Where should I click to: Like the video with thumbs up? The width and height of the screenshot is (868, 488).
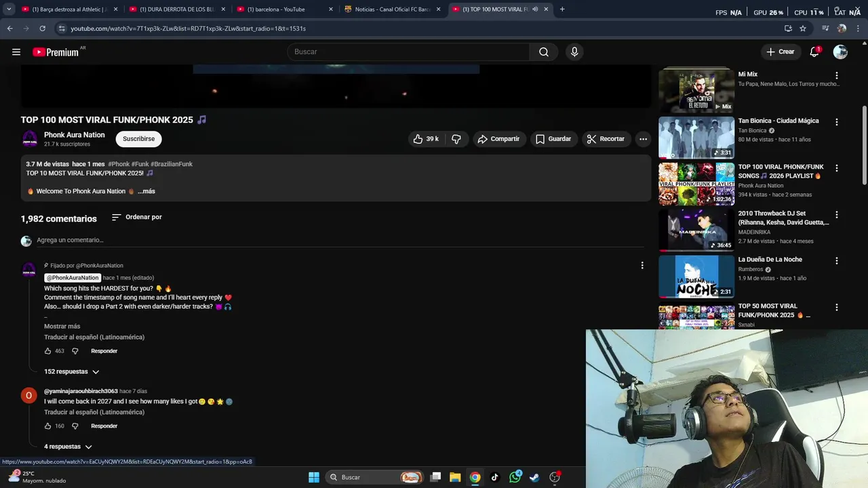[426, 139]
